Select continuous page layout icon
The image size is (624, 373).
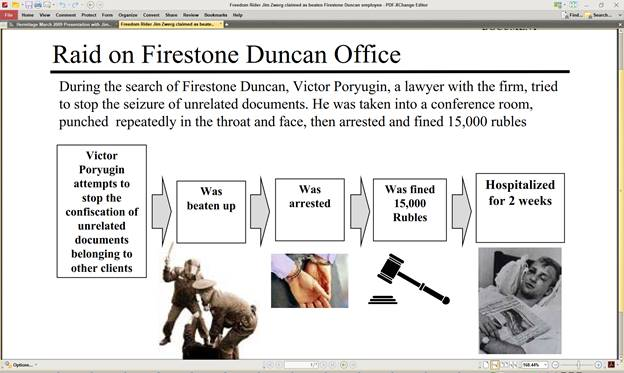pyautogui.click(x=495, y=365)
